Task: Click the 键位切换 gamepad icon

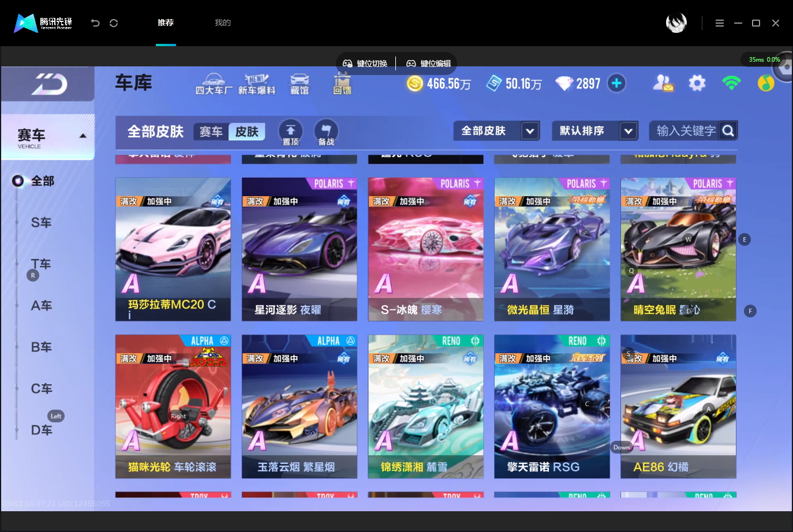Action: pyautogui.click(x=347, y=63)
